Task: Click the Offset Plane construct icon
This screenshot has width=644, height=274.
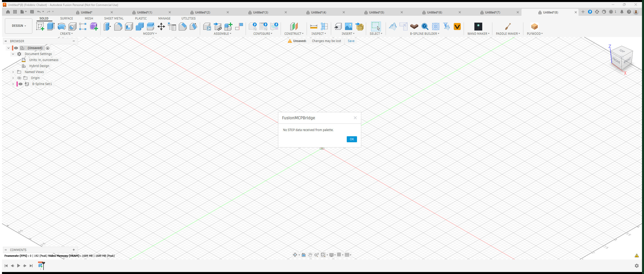Action: click(x=294, y=26)
